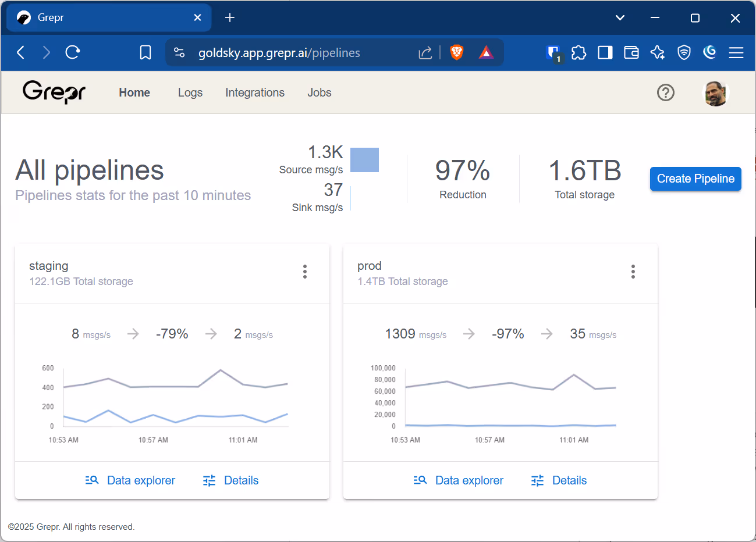Click the -97% reduction value in prod
The width and height of the screenshot is (756, 542).
click(507, 334)
